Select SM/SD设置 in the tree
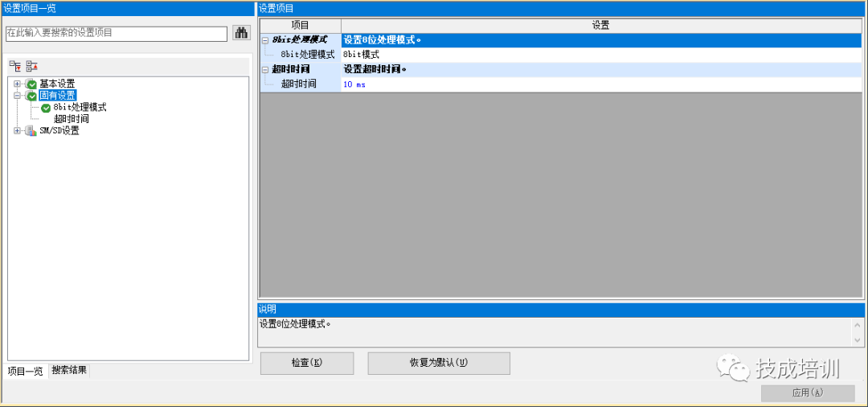This screenshot has width=868, height=407. click(59, 130)
